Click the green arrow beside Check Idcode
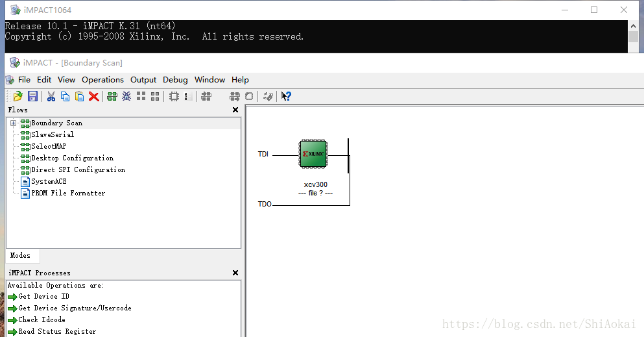 [x=12, y=320]
